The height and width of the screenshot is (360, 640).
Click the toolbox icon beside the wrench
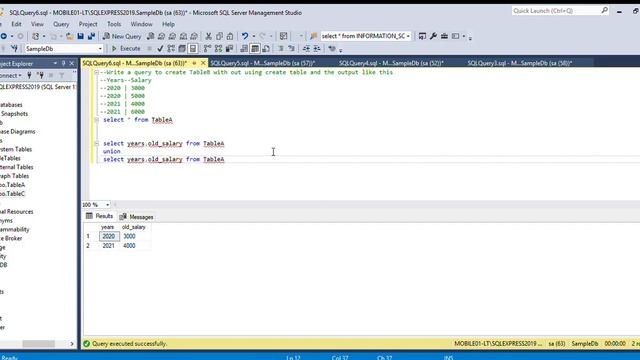444,36
